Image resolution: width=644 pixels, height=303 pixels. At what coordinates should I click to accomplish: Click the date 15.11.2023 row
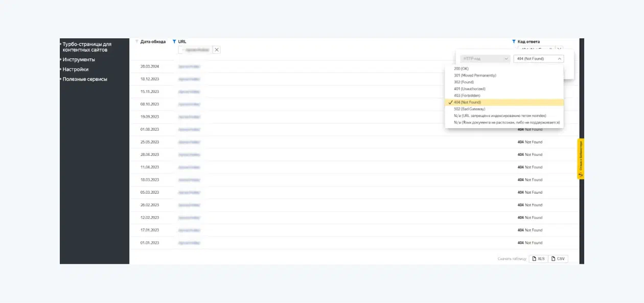pos(150,91)
